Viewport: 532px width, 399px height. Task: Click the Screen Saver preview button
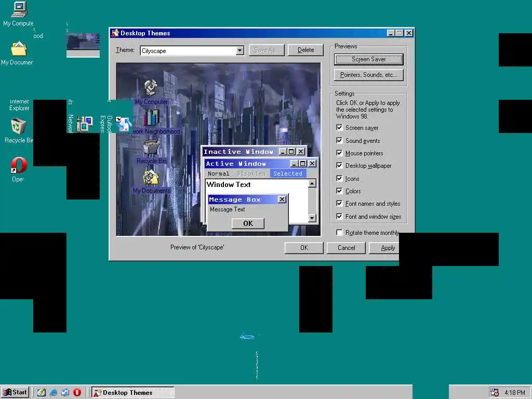(x=369, y=59)
